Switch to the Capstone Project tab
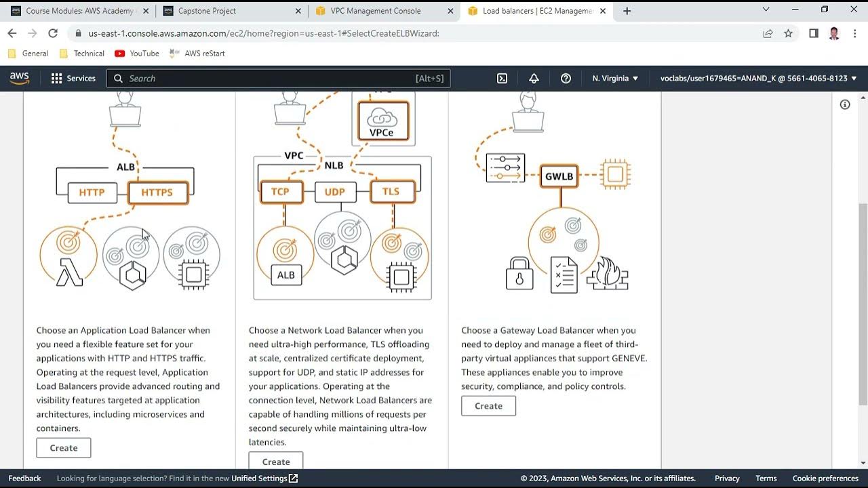This screenshot has height=488, width=868. [231, 11]
